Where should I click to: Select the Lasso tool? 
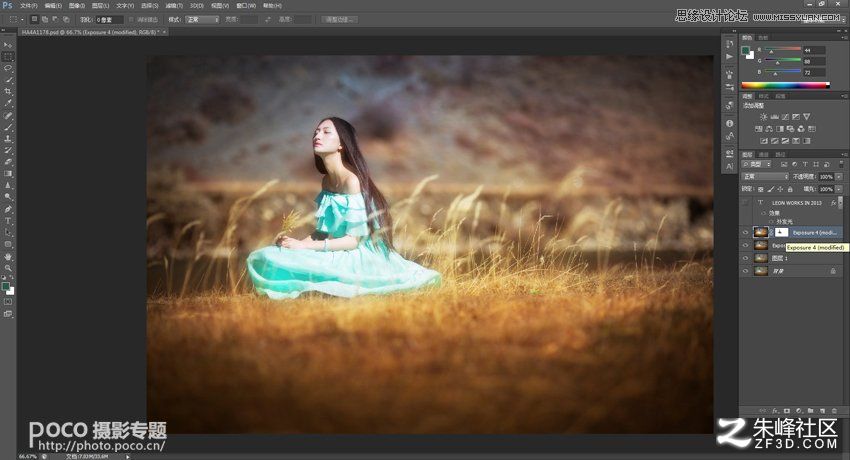point(8,69)
